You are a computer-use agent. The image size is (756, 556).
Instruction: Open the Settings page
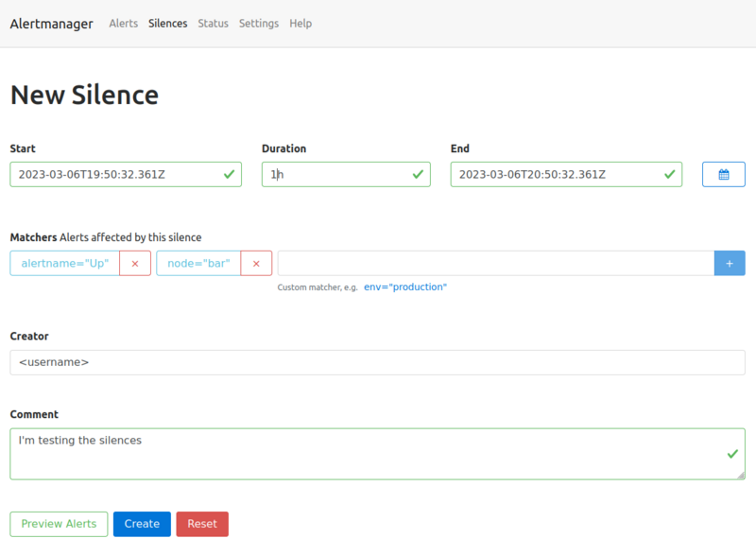coord(258,24)
